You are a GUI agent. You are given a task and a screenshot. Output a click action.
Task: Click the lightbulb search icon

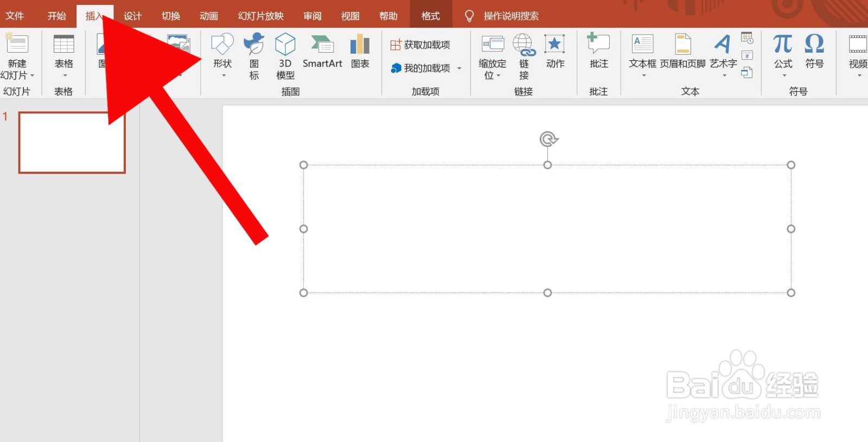(469, 16)
